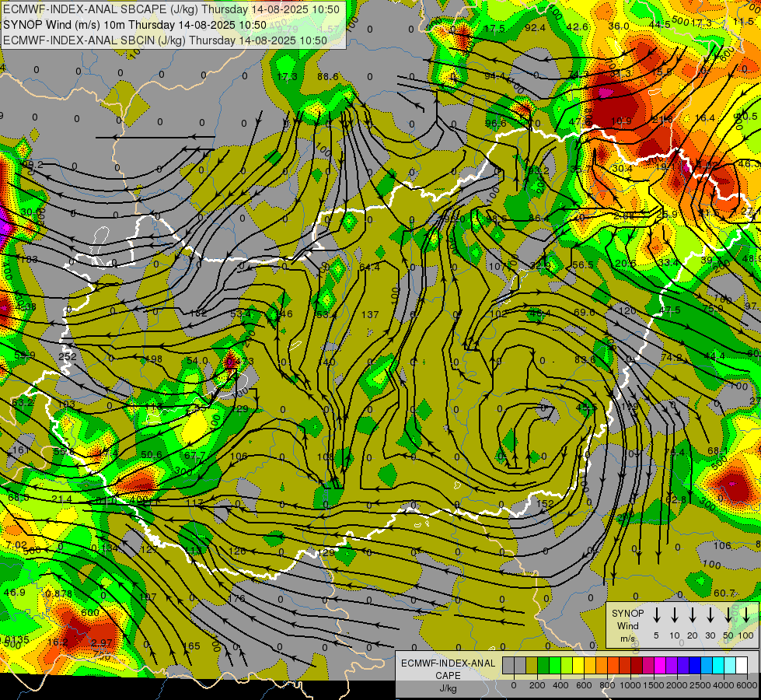Click the map value 137

coord(370,314)
